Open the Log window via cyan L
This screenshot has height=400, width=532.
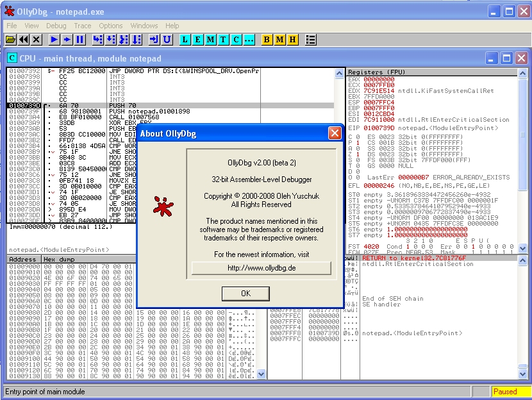(x=185, y=40)
